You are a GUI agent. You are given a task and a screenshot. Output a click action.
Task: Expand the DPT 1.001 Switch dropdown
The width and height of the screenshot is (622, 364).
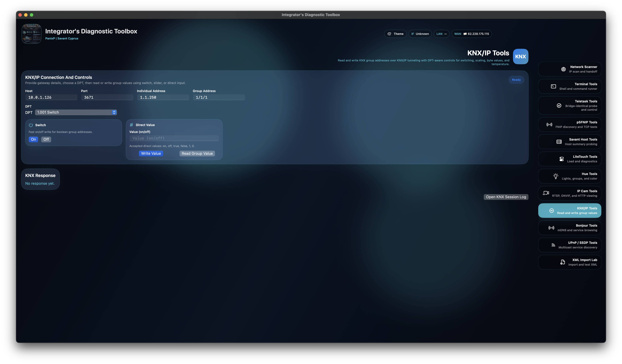[x=76, y=112]
